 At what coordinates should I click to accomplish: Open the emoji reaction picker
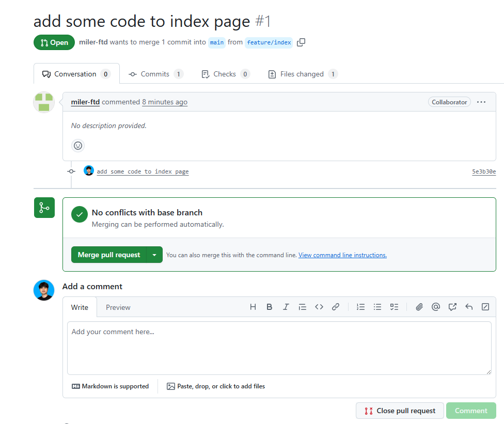pos(78,146)
